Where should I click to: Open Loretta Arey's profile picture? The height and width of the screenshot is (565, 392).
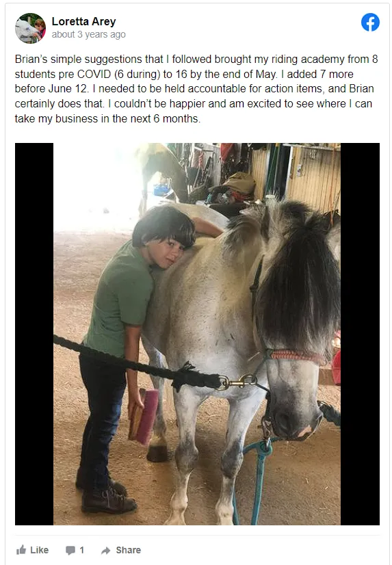click(30, 28)
